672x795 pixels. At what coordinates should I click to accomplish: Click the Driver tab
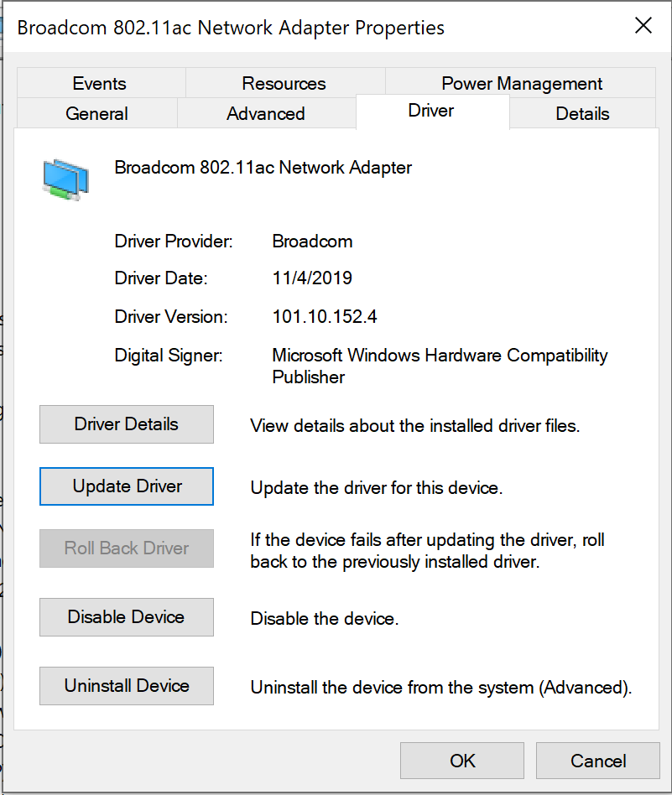[431, 112]
